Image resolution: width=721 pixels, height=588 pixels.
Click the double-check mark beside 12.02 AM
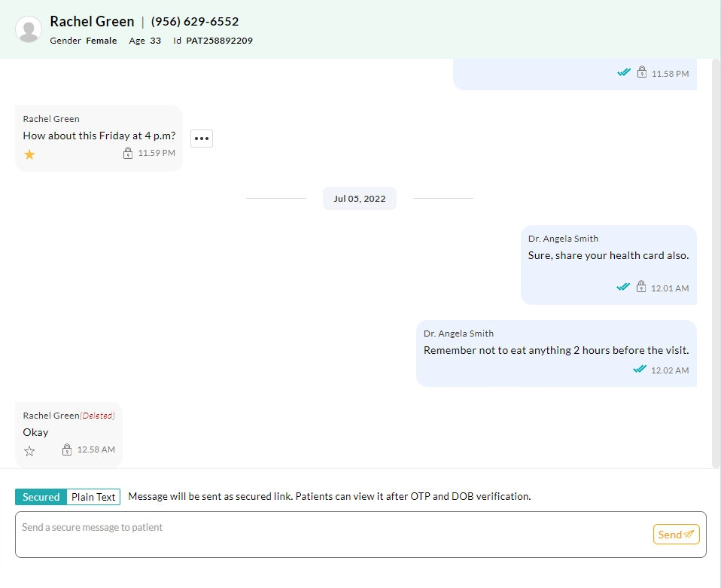click(640, 370)
